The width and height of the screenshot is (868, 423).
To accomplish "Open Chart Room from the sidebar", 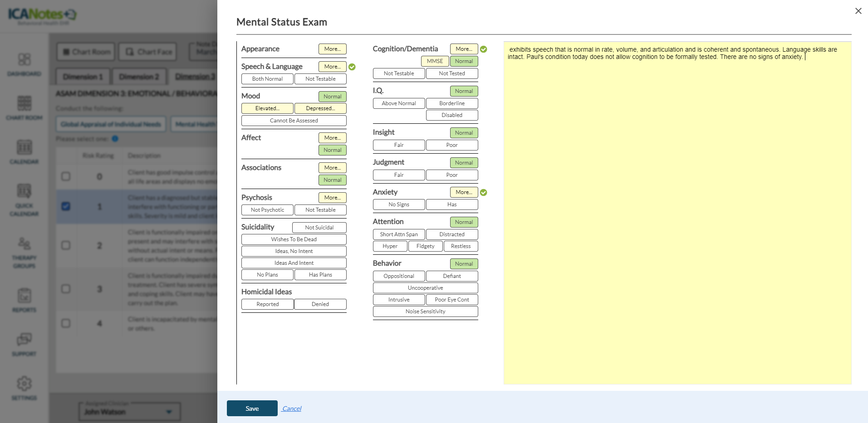I will [24, 107].
